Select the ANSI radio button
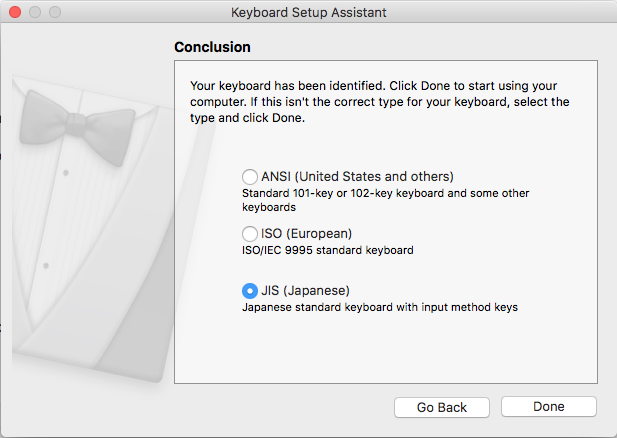Image resolution: width=617 pixels, height=438 pixels. 249,177
